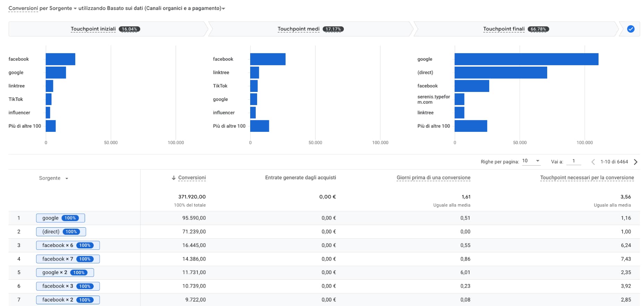
Task: Click the blue checkmark icon beside Touchpoint finali
Action: tap(630, 29)
